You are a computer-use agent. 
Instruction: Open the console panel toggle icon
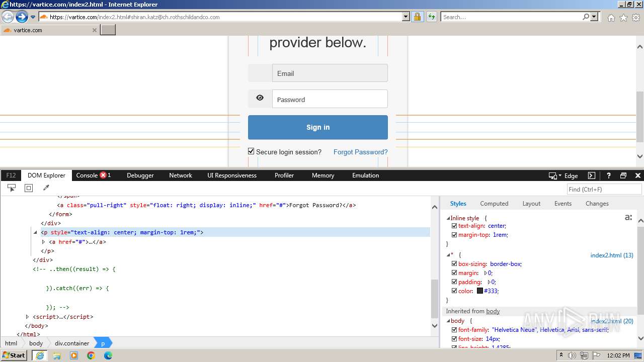tap(592, 175)
